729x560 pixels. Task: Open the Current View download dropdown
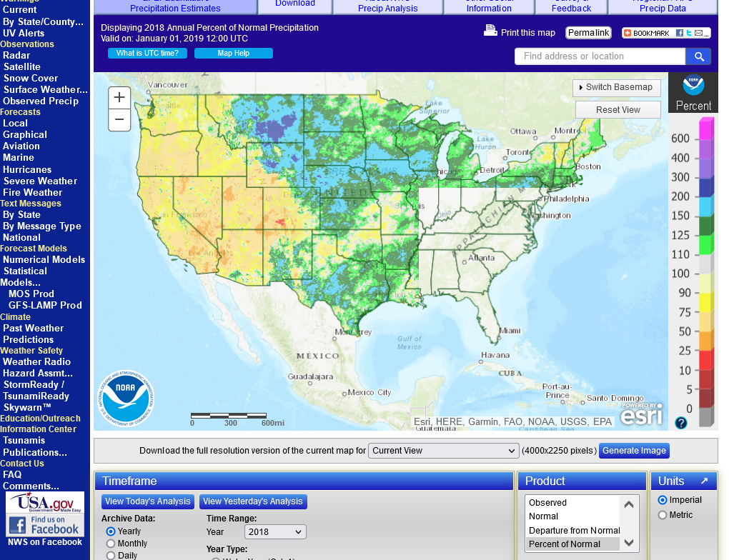pyautogui.click(x=444, y=450)
